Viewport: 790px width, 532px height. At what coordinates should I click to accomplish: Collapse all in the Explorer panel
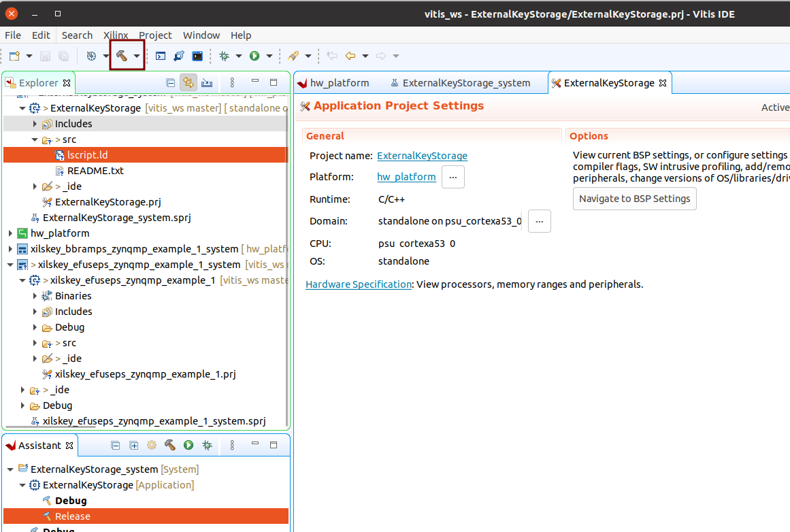(x=170, y=82)
